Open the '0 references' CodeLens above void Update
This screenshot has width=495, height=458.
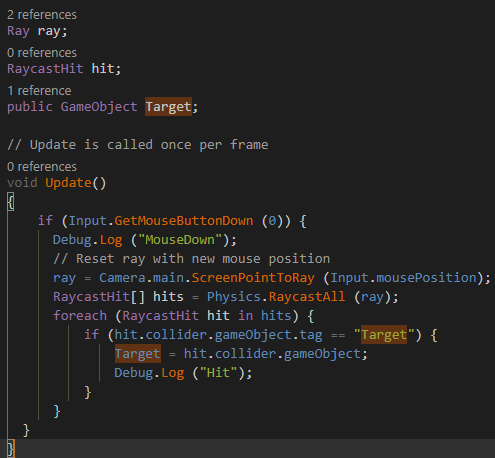click(42, 167)
